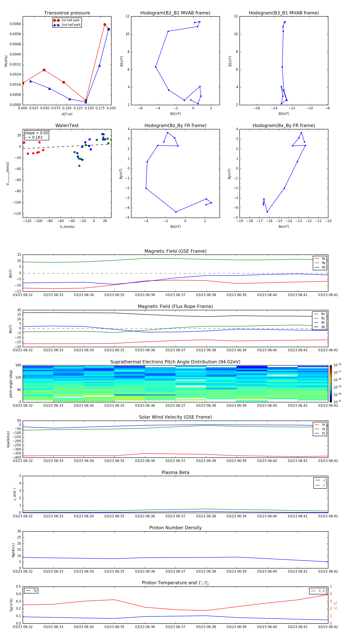Click the 'pitch angle (deg)' axis label
The width and height of the screenshot is (351, 644).
(11, 384)
